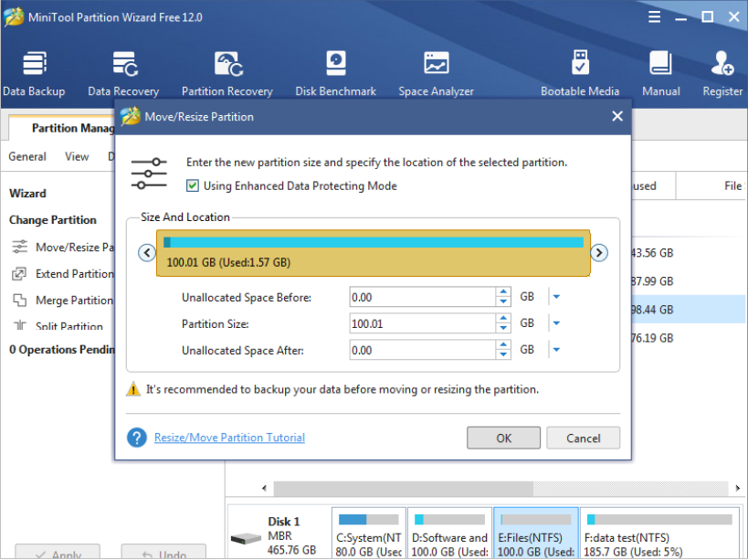Click the Move/Resize icon in the sidebar
The image size is (748, 560).
click(19, 247)
